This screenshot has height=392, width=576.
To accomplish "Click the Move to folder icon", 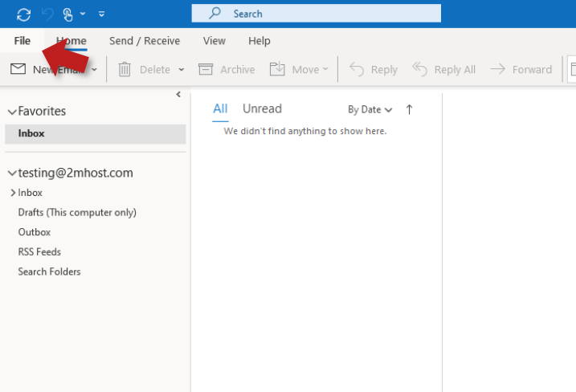I will [x=278, y=70].
